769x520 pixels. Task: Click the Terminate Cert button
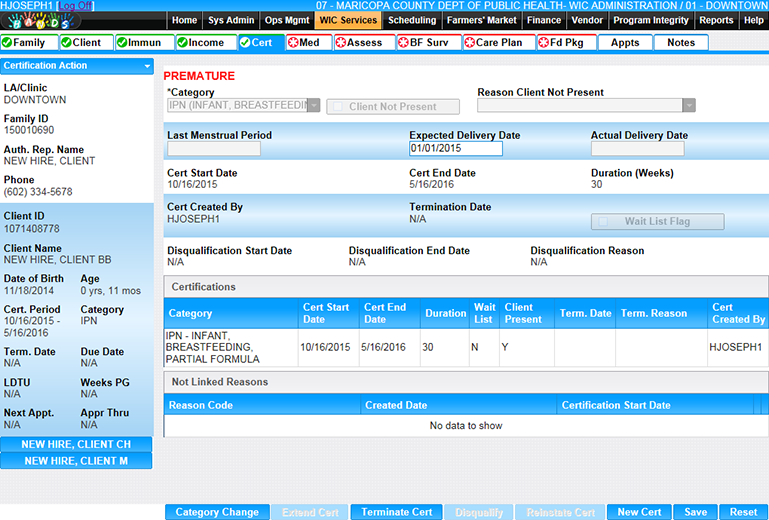[x=396, y=512]
